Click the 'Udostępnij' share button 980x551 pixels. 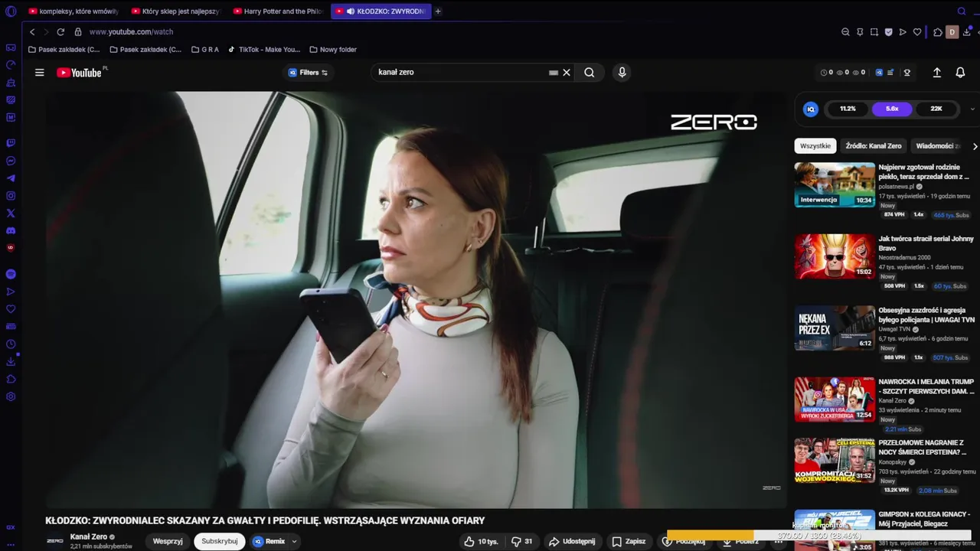coord(572,541)
